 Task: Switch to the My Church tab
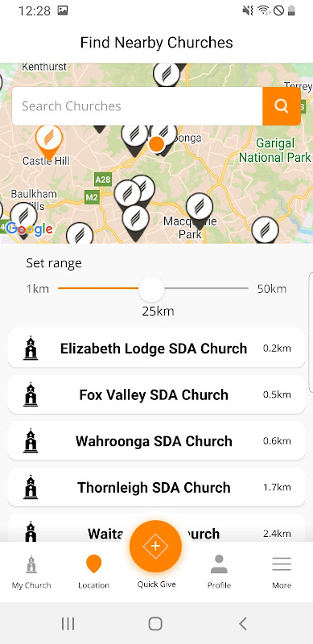pos(31,572)
